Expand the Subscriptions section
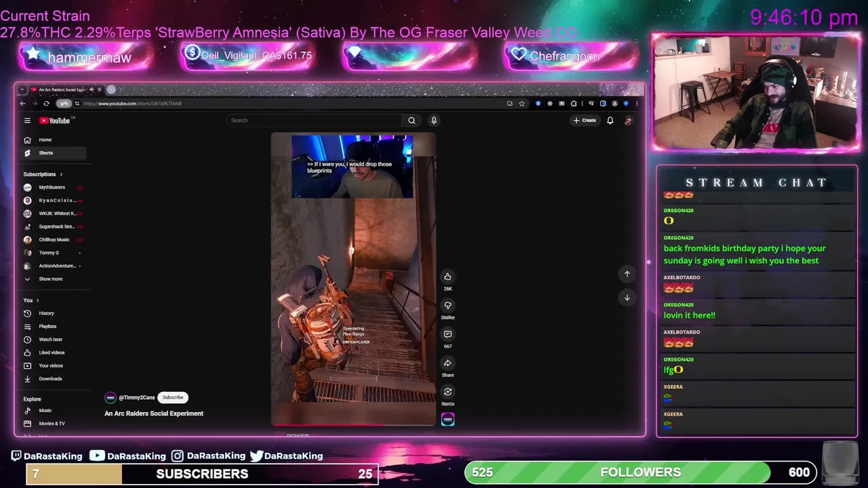This screenshot has height=488, width=868. click(43, 174)
